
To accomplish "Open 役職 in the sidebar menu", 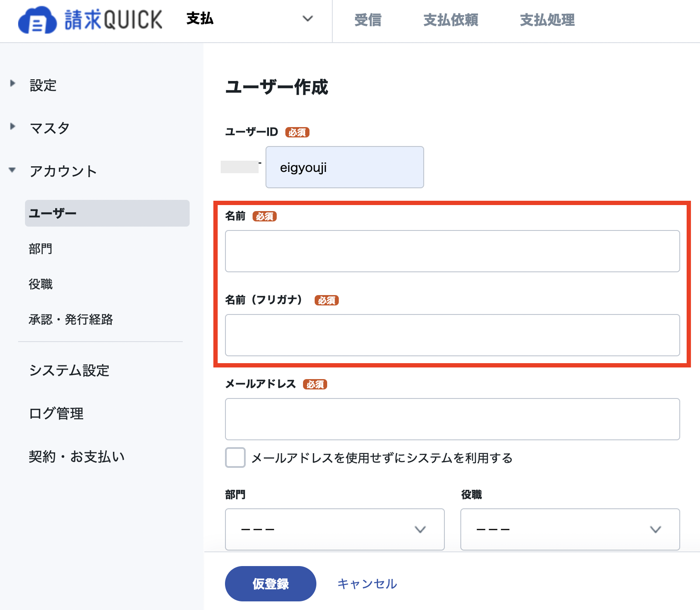I will [41, 284].
